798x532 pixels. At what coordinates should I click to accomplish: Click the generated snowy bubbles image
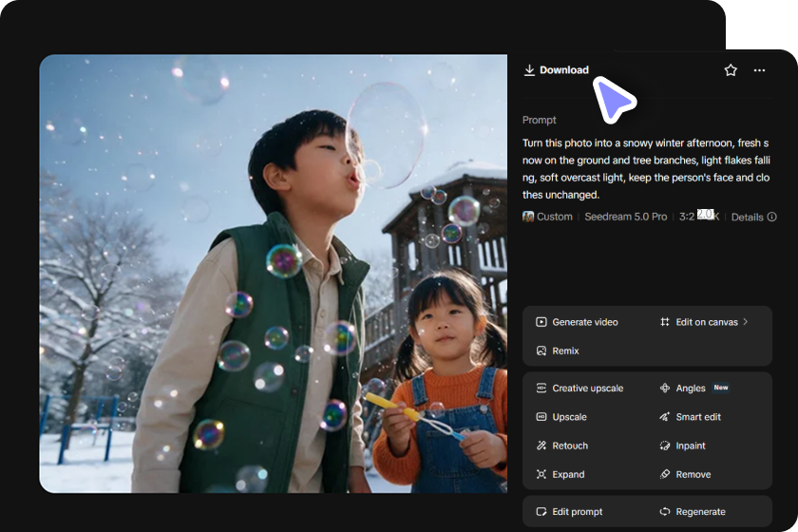274,274
